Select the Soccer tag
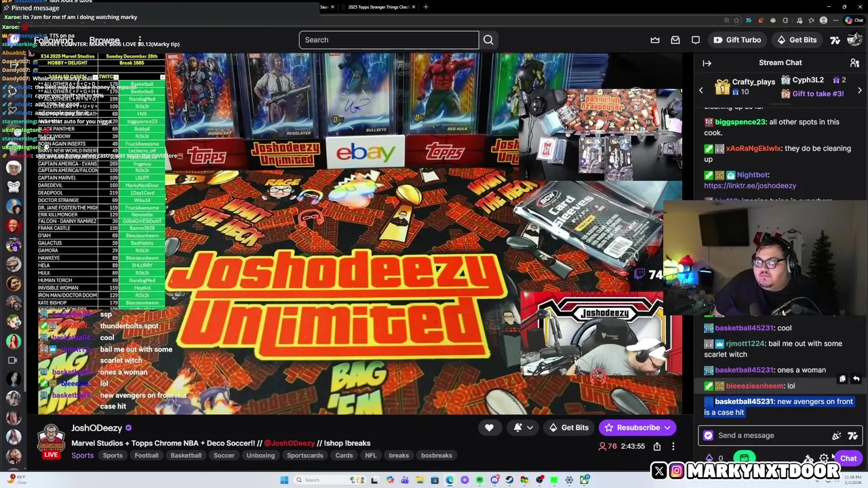This screenshot has height=488, width=868. pos(224,455)
